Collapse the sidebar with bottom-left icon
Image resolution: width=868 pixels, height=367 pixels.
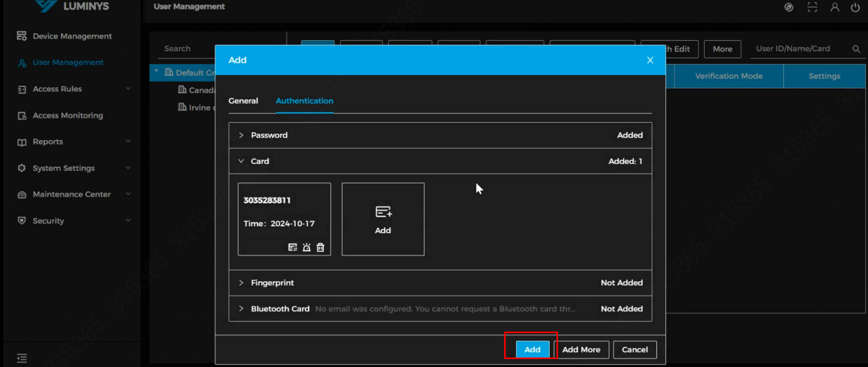pos(22,357)
